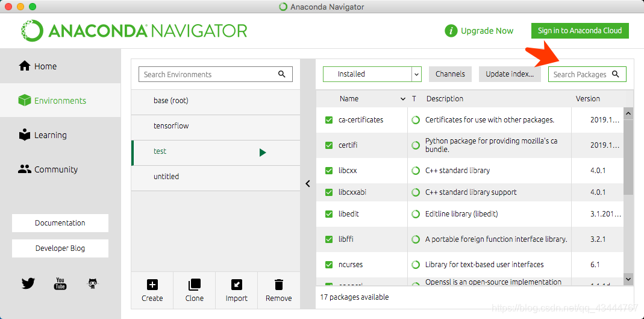Select the test environment
644x319 pixels.
216,153
